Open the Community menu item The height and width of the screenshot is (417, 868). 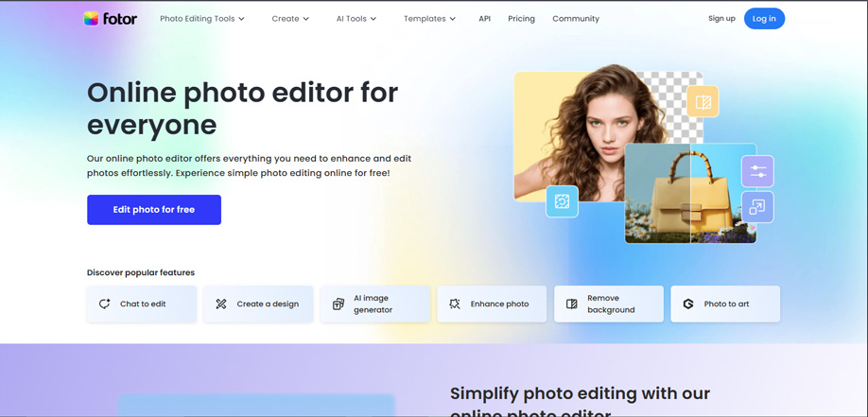point(576,19)
